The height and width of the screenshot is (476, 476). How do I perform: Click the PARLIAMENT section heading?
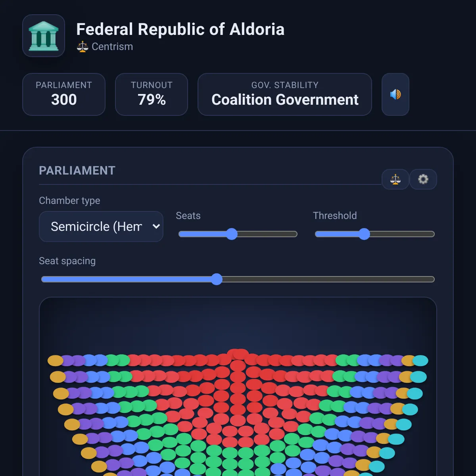coord(77,171)
